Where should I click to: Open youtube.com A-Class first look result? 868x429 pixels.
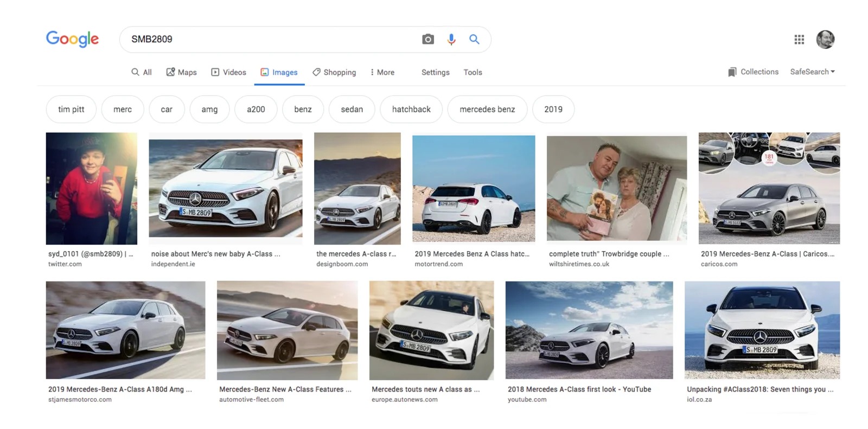(x=589, y=330)
